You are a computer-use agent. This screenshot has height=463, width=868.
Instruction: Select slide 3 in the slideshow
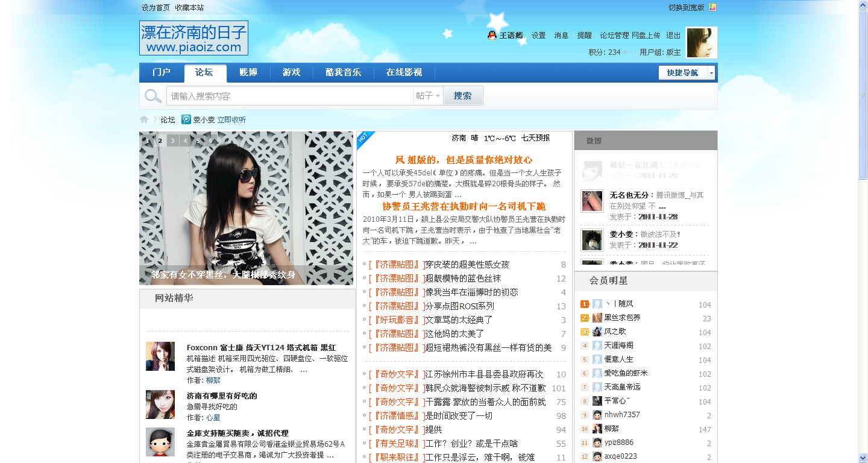[x=172, y=141]
